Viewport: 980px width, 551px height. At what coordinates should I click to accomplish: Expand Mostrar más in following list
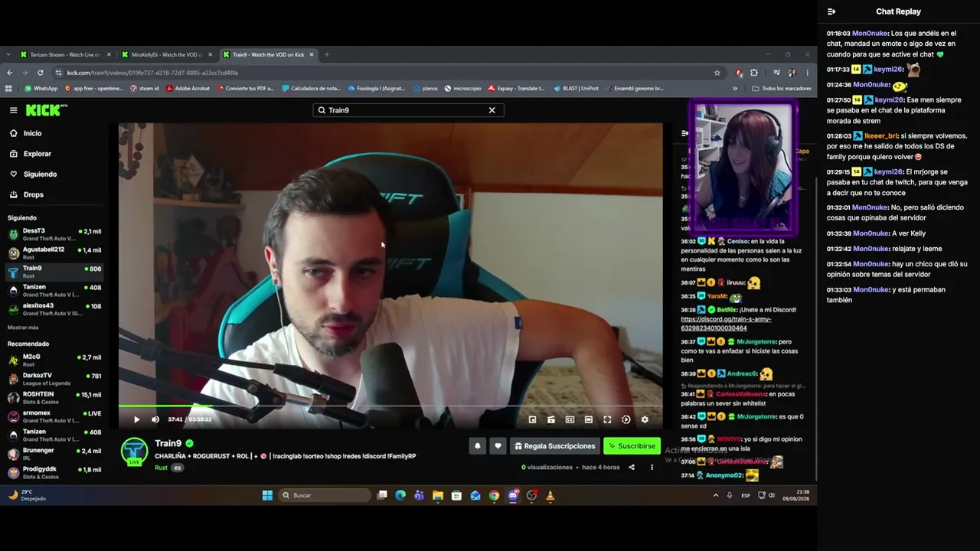point(23,328)
